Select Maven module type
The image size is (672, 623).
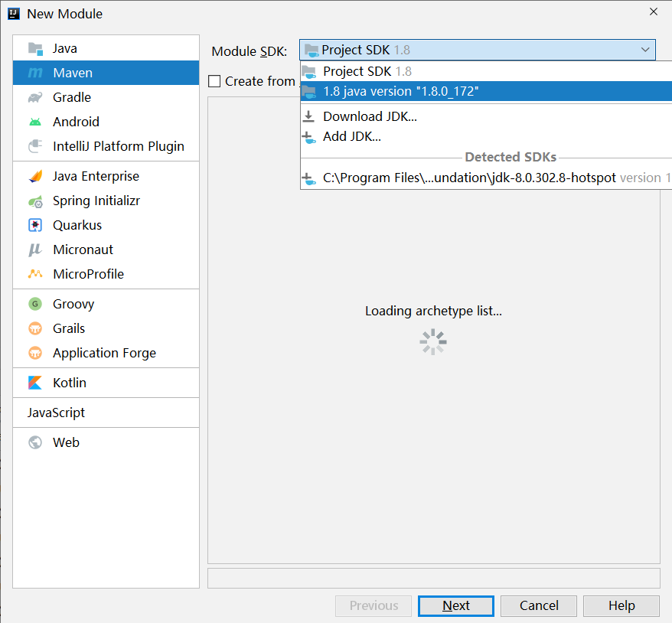pos(106,73)
